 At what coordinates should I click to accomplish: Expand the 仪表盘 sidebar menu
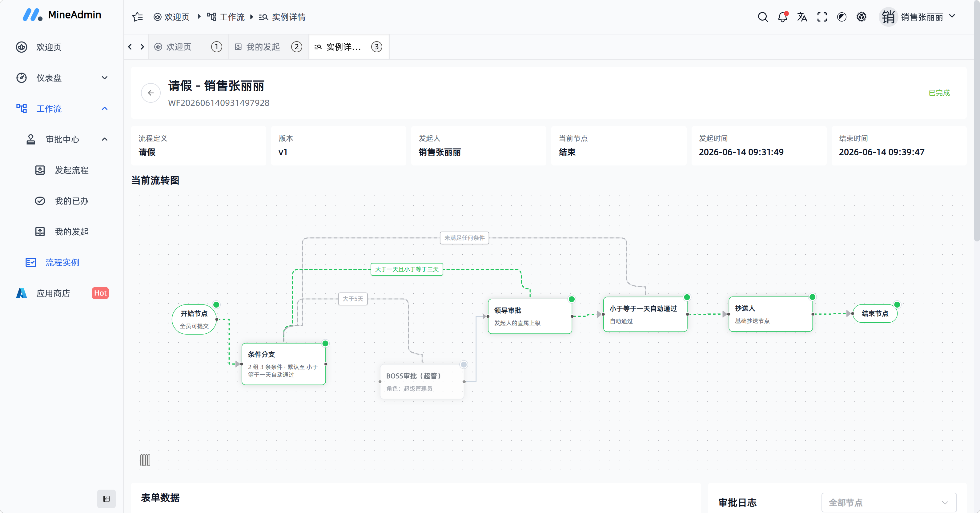[x=62, y=78]
